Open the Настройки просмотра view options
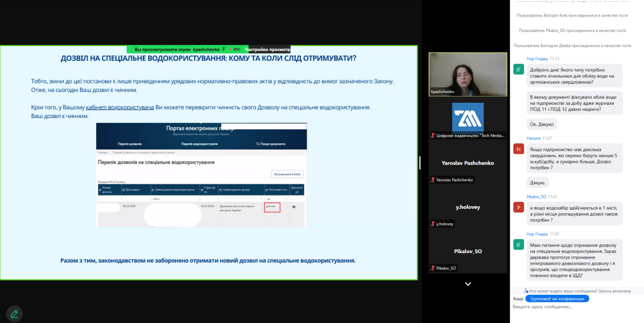 tap(268, 49)
